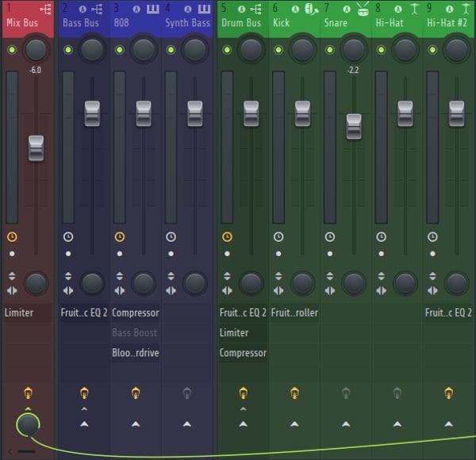The height and width of the screenshot is (460, 476).
Task: Click the latency clock on Synth Bass
Action: 171,236
